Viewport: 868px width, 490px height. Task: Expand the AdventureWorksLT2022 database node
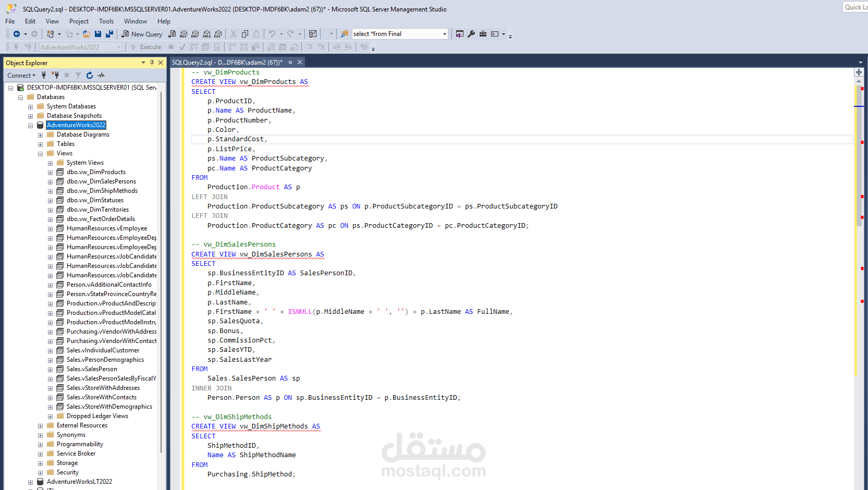tap(30, 482)
